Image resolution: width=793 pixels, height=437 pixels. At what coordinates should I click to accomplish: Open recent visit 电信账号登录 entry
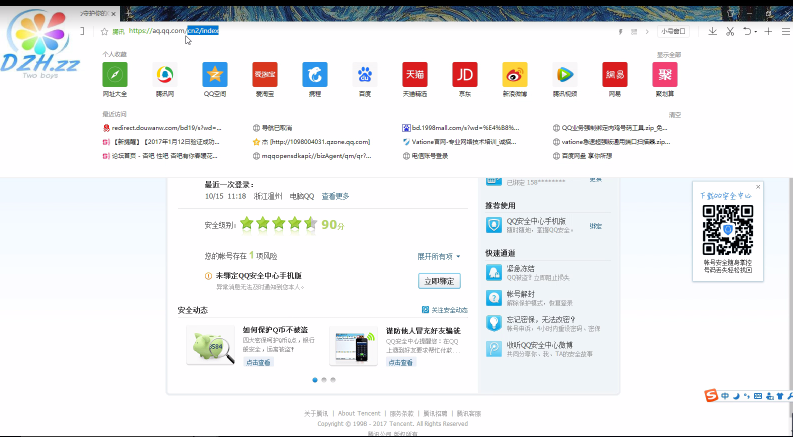[425, 156]
